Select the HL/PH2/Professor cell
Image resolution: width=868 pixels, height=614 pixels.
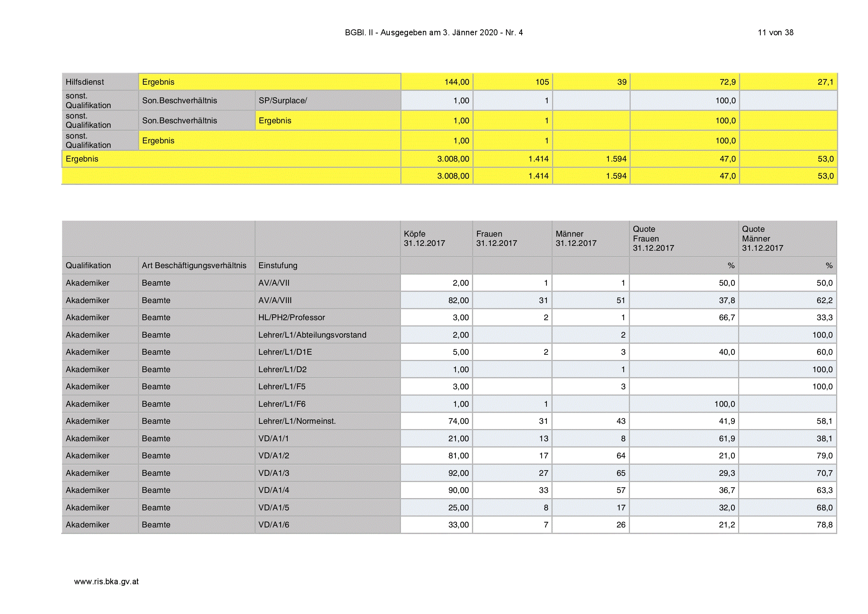click(327, 318)
